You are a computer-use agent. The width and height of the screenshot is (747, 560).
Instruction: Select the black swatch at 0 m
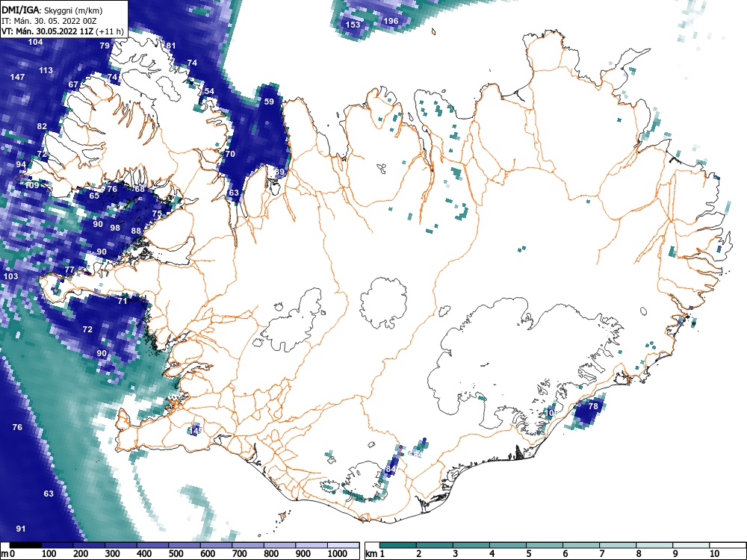[25, 545]
